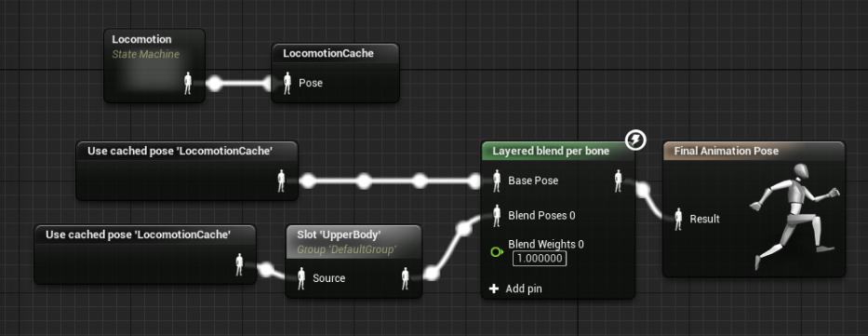Click the lightning bolt fast-path icon
This screenshot has height=336, width=868.
pos(635,141)
